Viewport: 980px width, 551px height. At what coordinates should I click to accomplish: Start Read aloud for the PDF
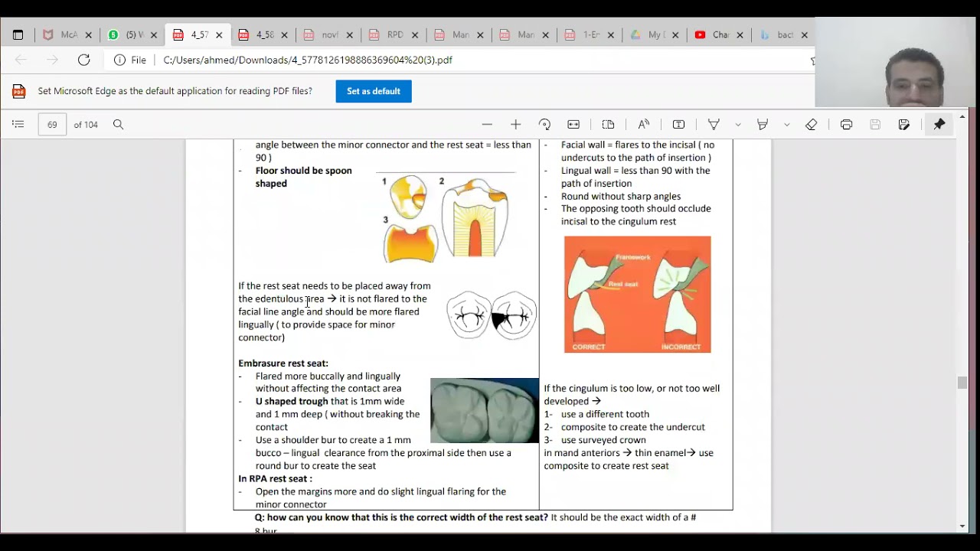pyautogui.click(x=644, y=125)
